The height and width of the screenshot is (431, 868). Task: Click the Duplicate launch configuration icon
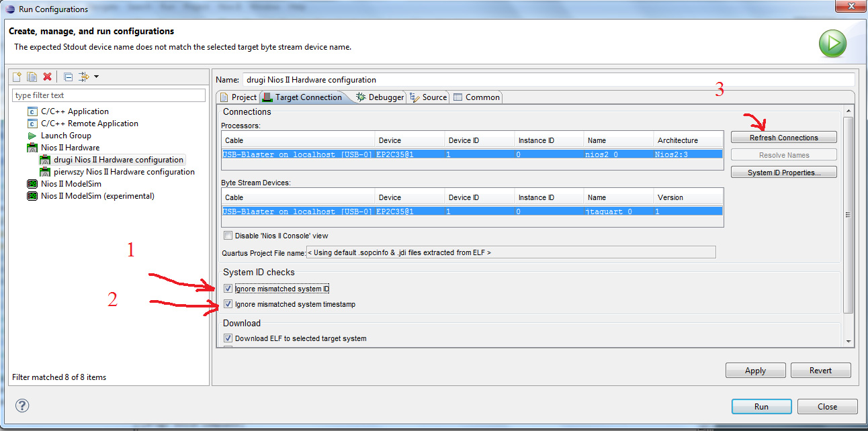pos(32,77)
